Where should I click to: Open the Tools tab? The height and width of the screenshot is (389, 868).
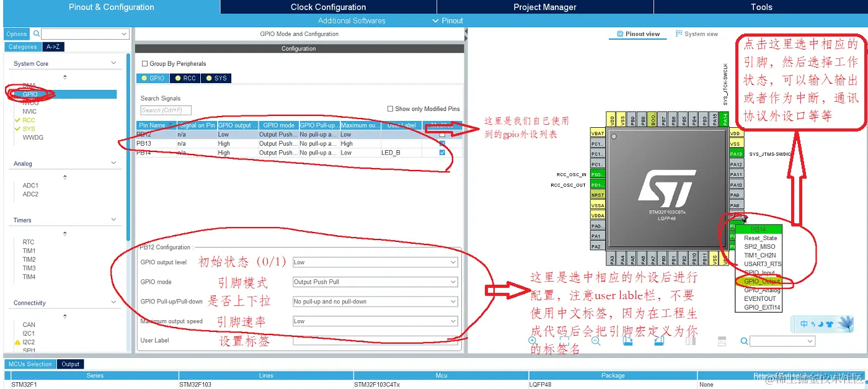(761, 7)
